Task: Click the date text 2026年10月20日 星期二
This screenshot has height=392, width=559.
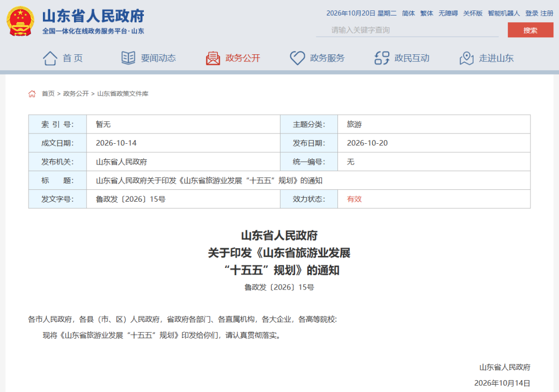Action: tap(361, 13)
